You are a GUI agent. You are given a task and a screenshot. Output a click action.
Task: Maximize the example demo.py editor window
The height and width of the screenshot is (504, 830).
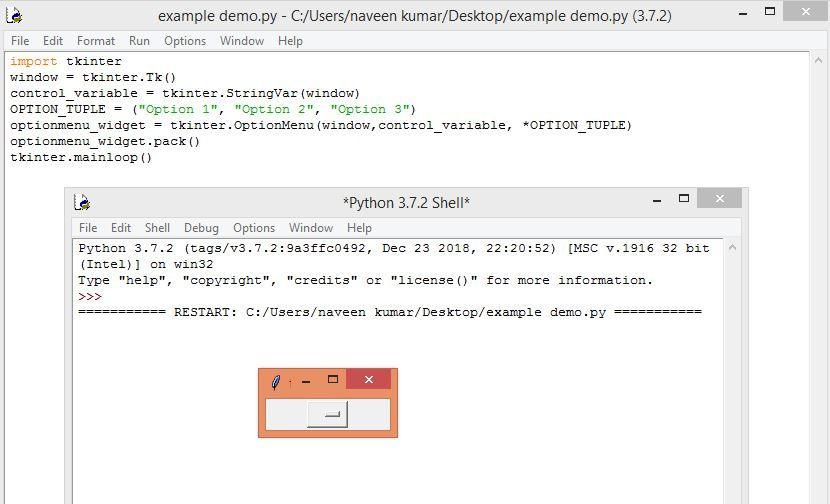coord(770,11)
